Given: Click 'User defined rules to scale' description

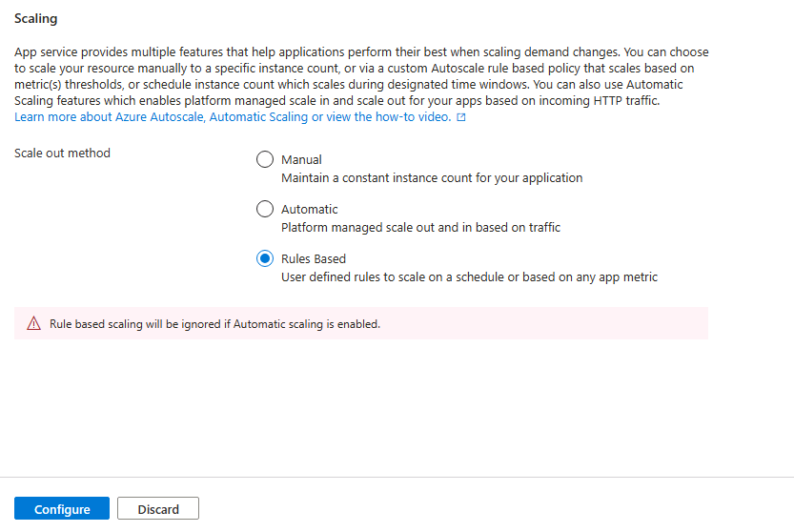Looking at the screenshot, I should point(469,277).
